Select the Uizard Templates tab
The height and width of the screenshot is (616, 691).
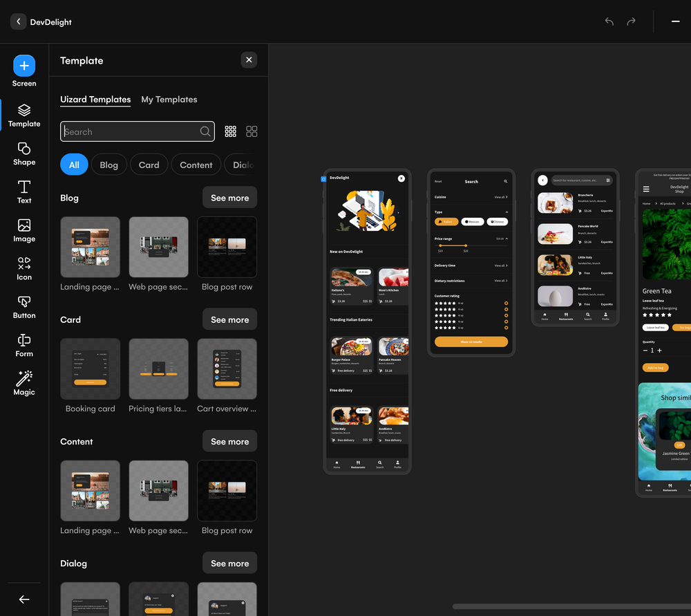95,100
